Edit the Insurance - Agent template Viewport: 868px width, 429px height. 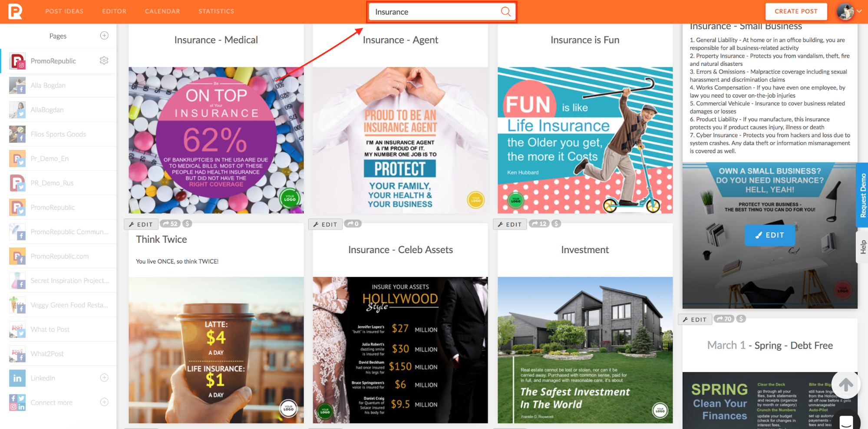click(x=325, y=224)
